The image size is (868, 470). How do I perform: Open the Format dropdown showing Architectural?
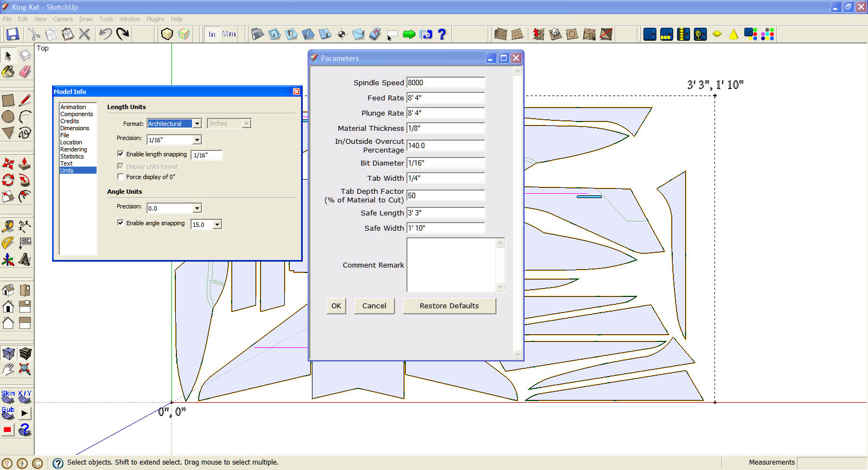(x=197, y=124)
